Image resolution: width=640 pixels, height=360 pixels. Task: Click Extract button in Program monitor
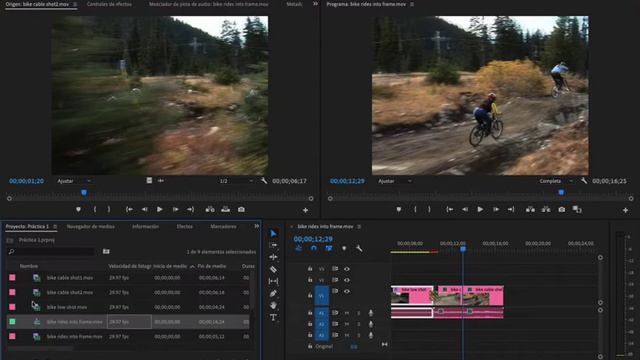point(546,209)
